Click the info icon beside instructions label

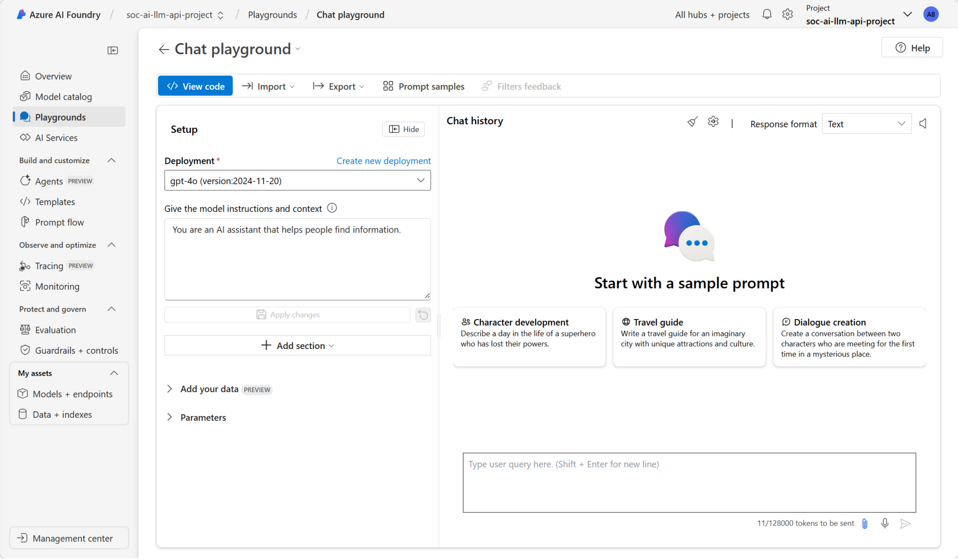(332, 208)
